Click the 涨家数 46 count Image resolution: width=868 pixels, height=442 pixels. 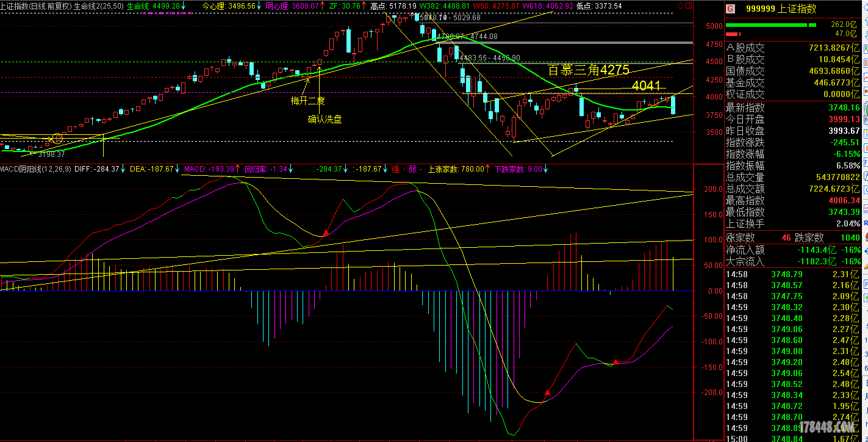[786, 237]
